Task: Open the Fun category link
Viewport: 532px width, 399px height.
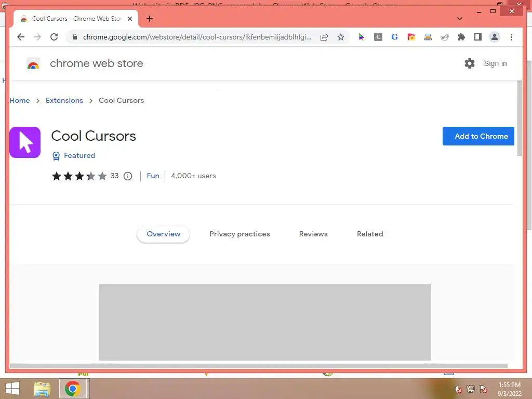Action: 153,176
